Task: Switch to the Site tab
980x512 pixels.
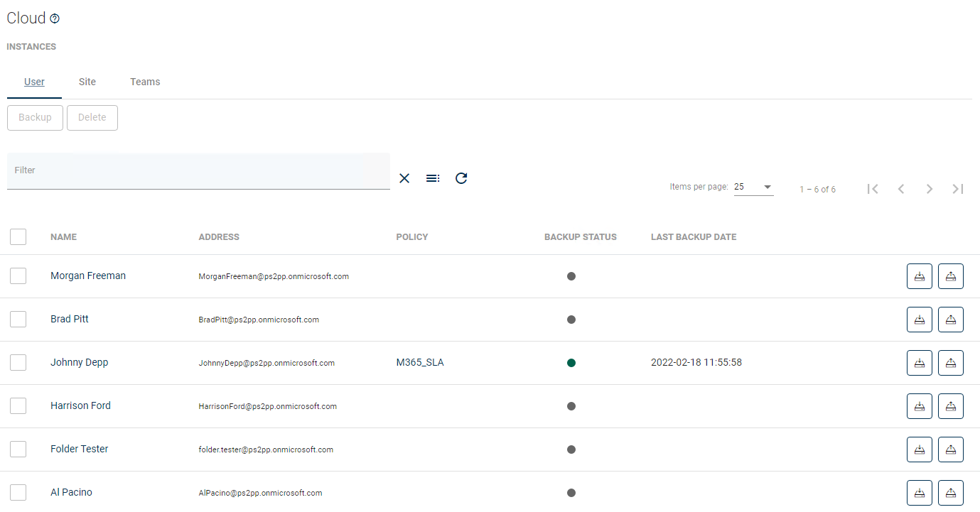Action: click(87, 82)
